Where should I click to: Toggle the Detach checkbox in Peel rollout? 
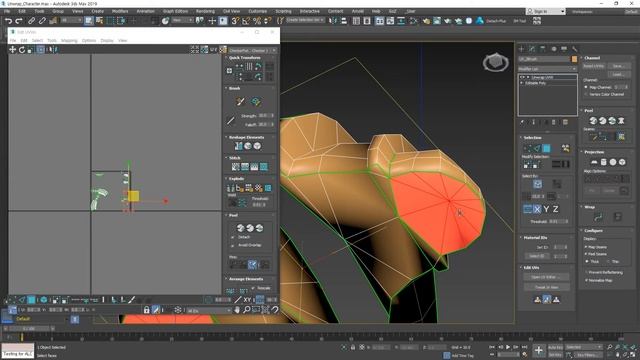233,237
